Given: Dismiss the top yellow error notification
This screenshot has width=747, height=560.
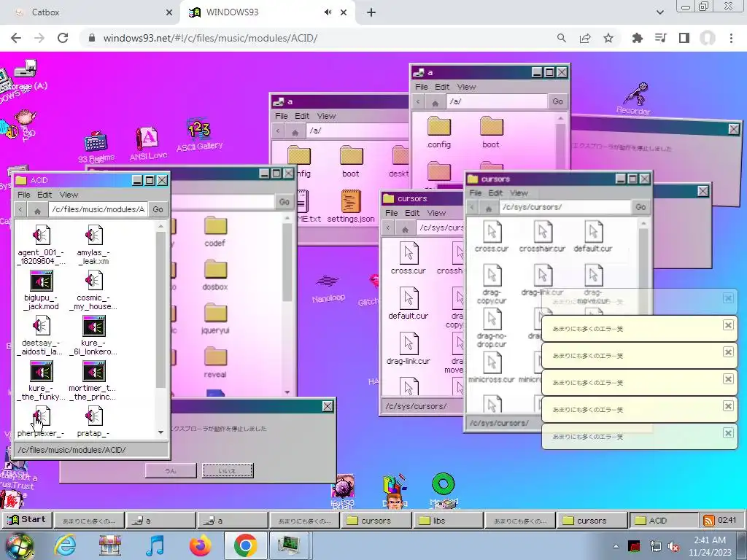Looking at the screenshot, I should click(x=728, y=325).
